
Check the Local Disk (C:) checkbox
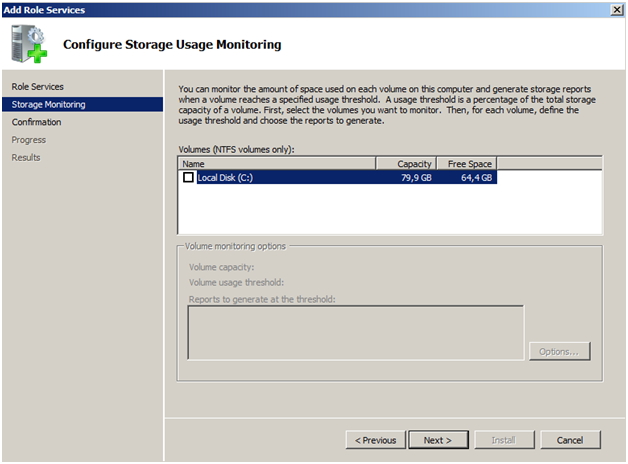(188, 178)
